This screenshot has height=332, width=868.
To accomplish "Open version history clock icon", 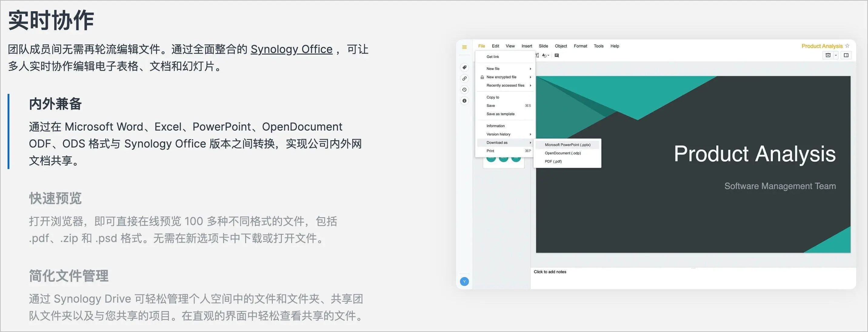I will point(464,90).
